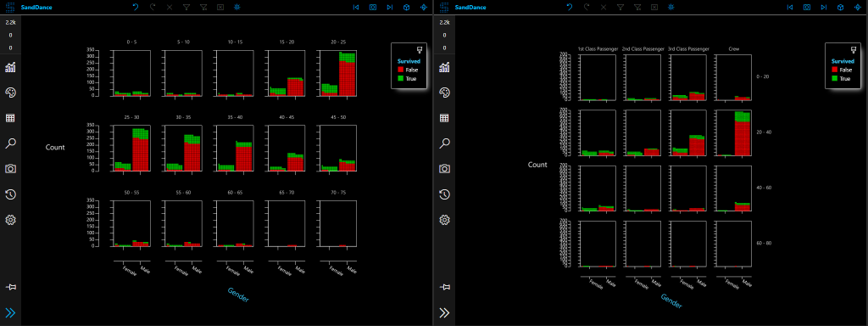Click the legend paint icon in left window
This screenshot has height=326, width=868.
(420, 49)
